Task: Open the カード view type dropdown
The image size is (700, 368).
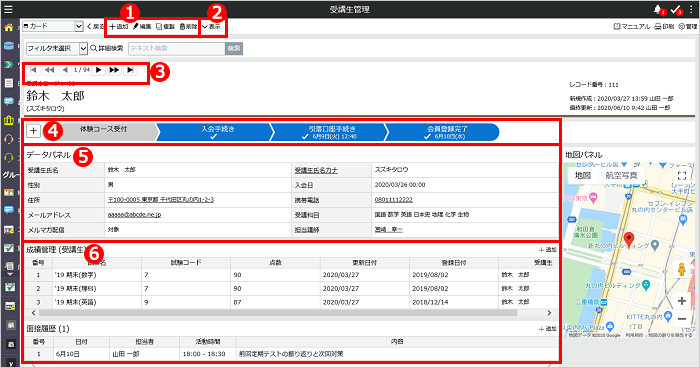Action: click(53, 26)
